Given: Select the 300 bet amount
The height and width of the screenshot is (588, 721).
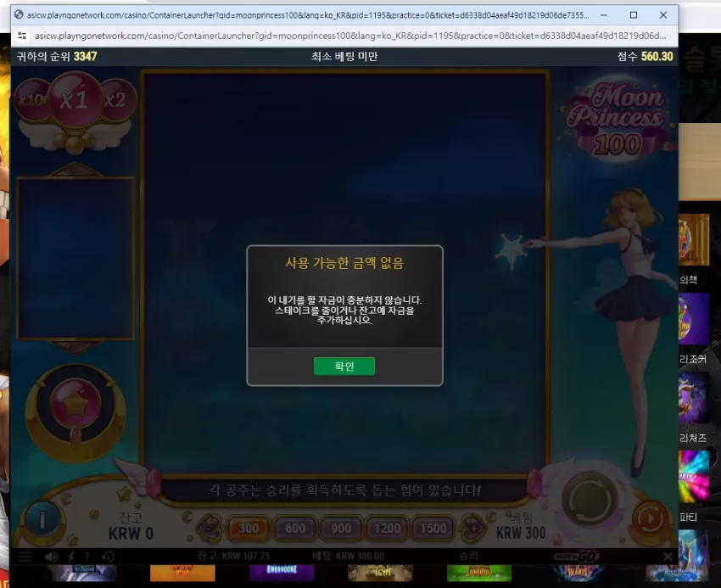Looking at the screenshot, I should click(249, 529).
